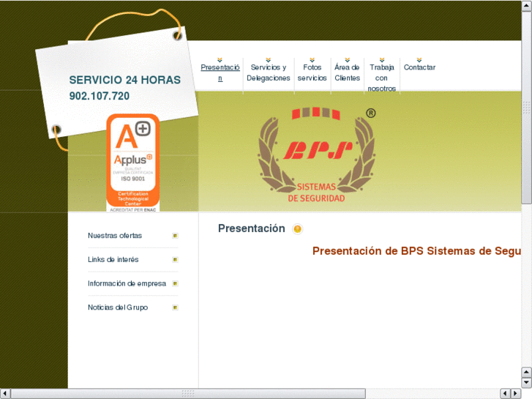Click orange round icon next to Presentación heading
532x399 pixels.
click(297, 229)
